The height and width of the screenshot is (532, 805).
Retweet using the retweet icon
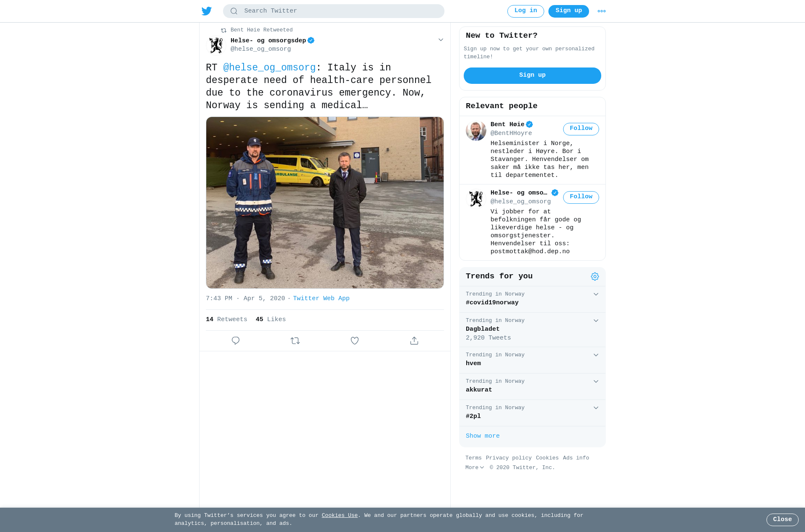(x=295, y=341)
